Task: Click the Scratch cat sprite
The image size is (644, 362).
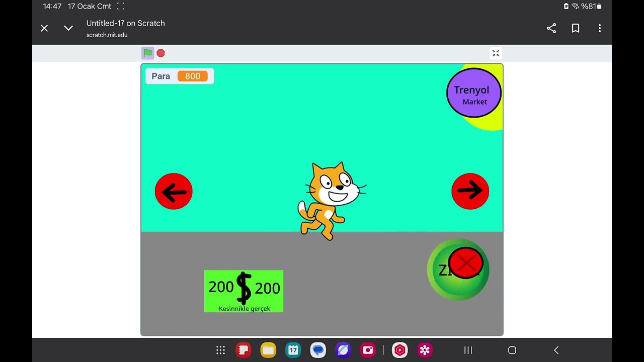Action: click(331, 201)
